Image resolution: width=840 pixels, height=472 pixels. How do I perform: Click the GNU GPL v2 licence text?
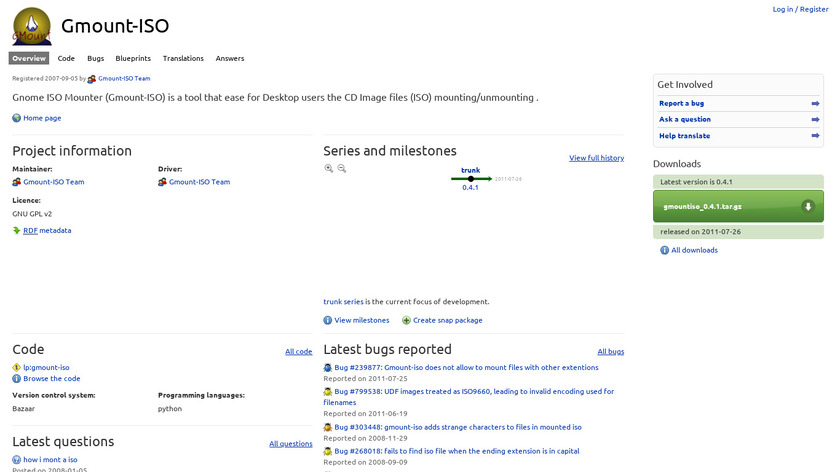click(x=32, y=214)
